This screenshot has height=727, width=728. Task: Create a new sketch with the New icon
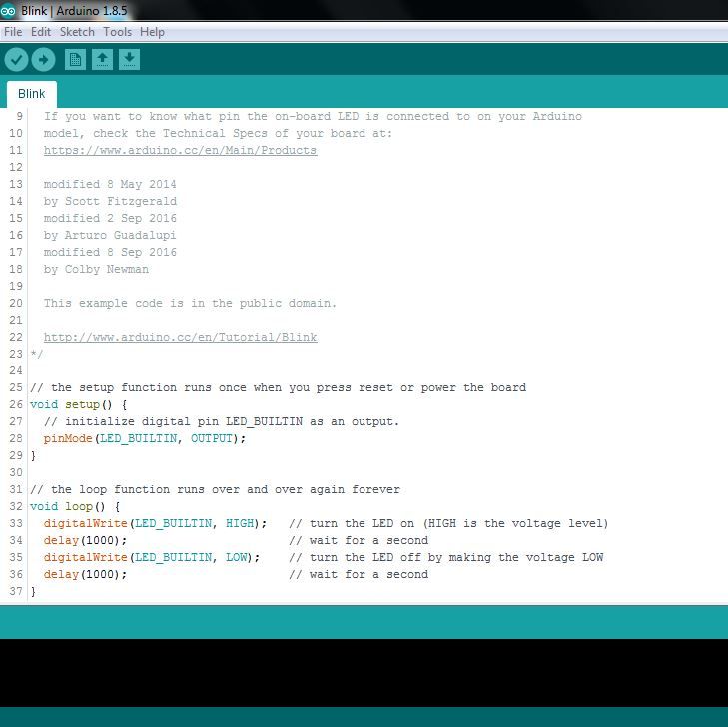click(75, 60)
